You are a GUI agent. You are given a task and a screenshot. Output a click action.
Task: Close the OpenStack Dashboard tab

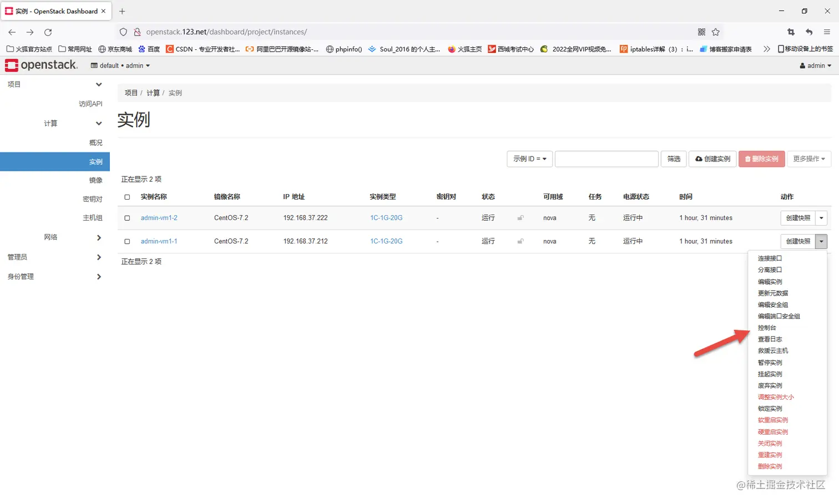pyautogui.click(x=103, y=11)
